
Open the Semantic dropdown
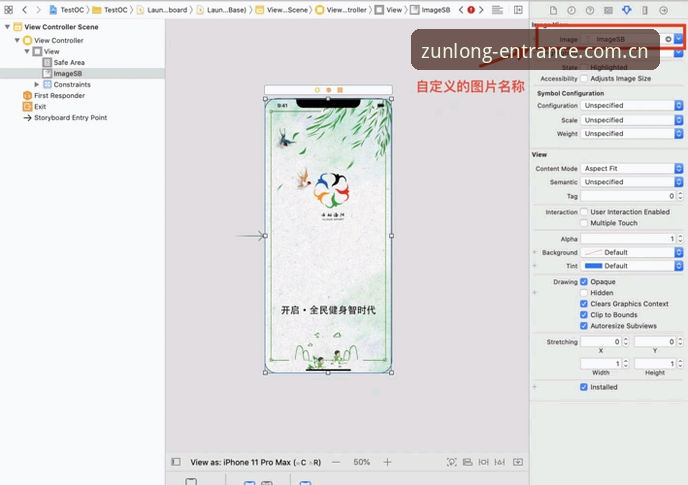coord(632,182)
